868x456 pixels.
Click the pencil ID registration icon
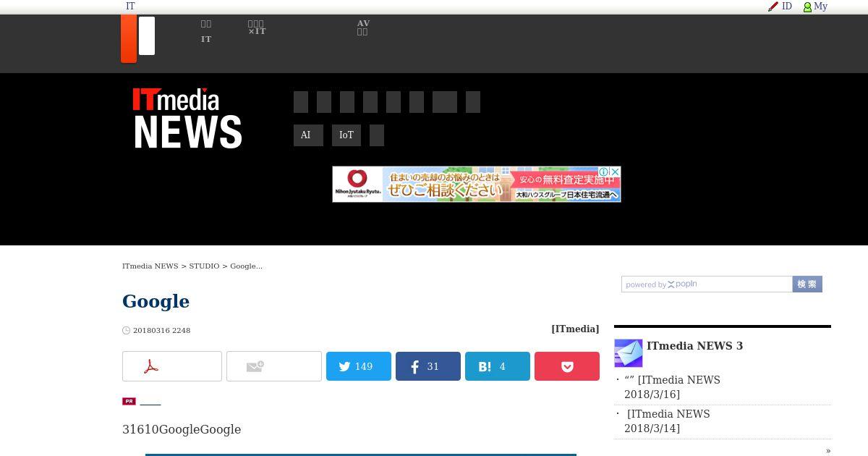[x=773, y=7]
